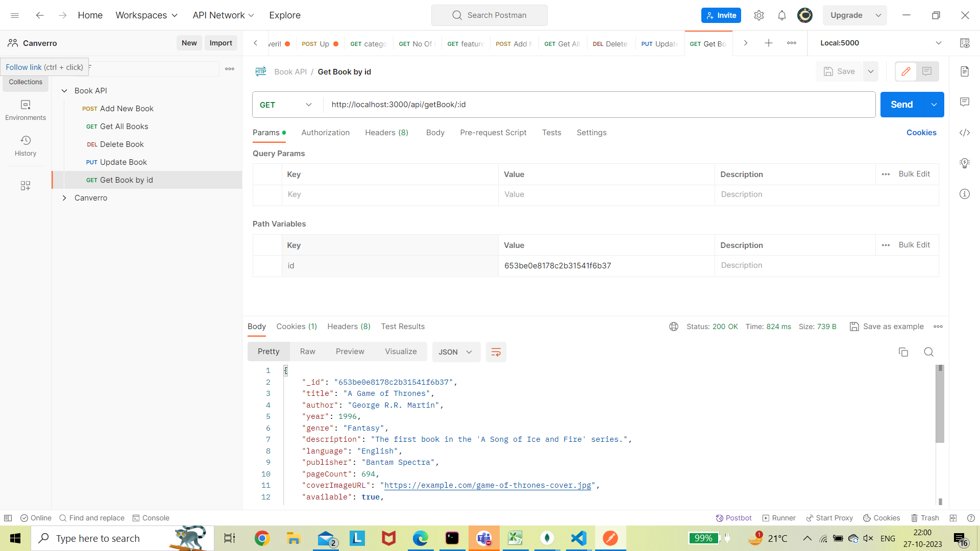The width and height of the screenshot is (980, 551).
Task: Toggle the empty query param row checkbox
Action: point(267,194)
